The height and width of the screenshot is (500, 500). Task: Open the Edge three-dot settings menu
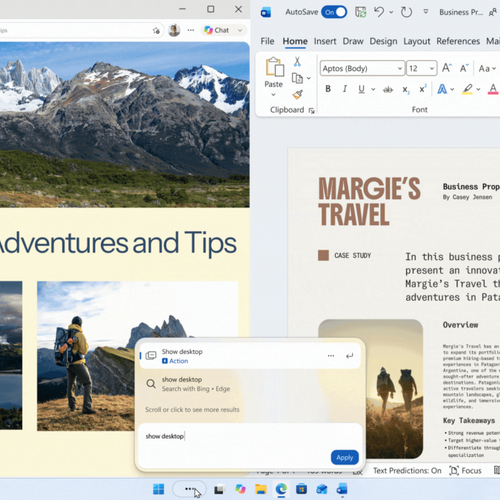(x=191, y=30)
